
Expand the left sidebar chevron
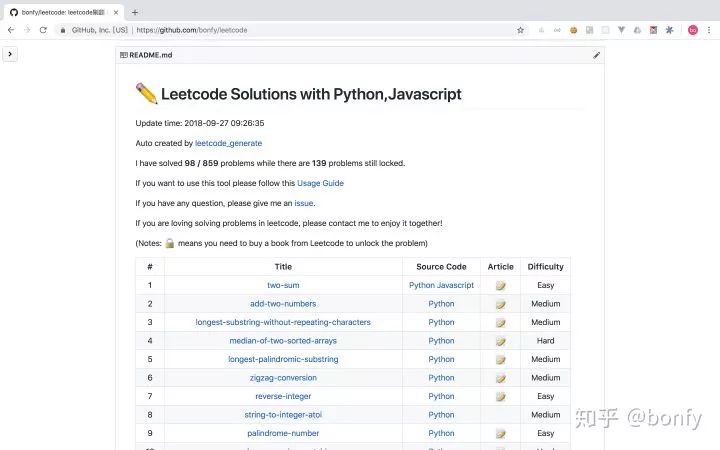tap(10, 54)
